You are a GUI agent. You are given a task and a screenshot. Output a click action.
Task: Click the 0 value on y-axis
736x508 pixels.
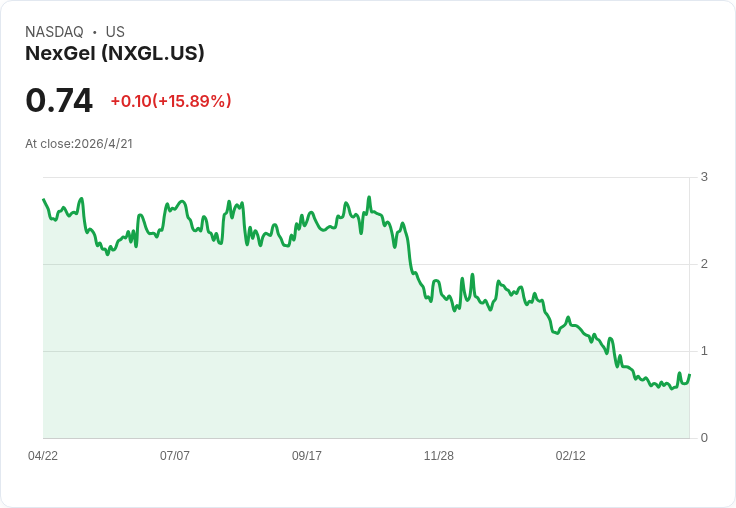coord(704,438)
